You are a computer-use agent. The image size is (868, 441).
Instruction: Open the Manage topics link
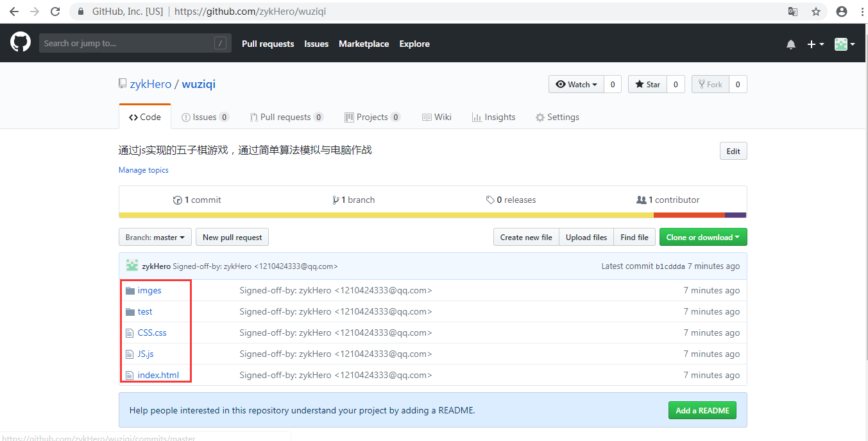[x=143, y=169]
